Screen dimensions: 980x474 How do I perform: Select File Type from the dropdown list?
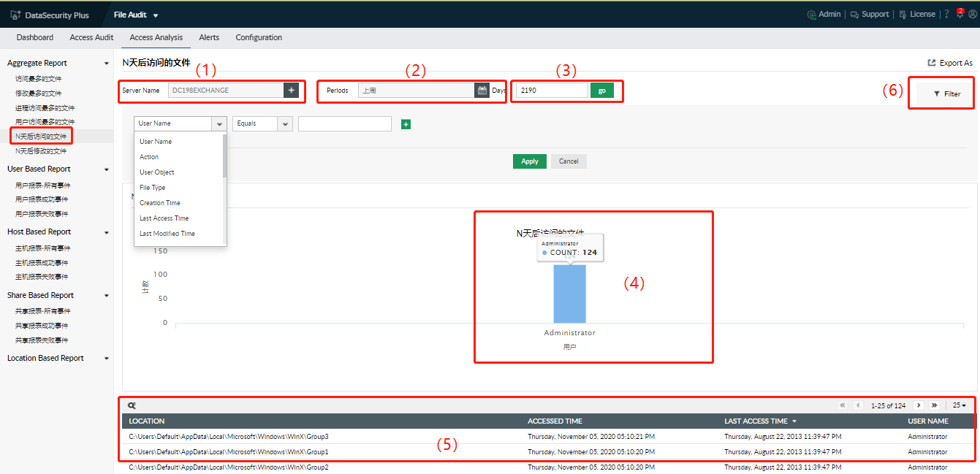153,188
